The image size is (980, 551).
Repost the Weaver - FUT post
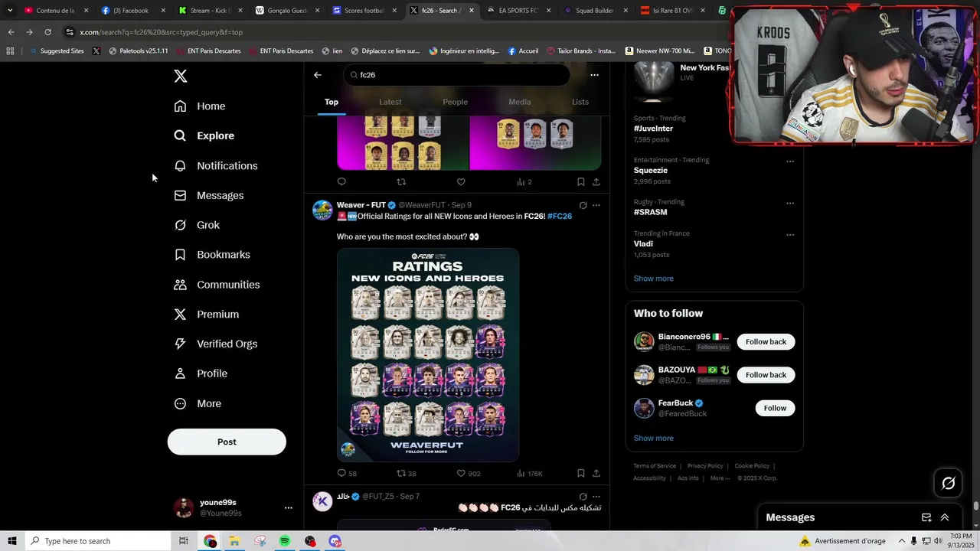401,474
